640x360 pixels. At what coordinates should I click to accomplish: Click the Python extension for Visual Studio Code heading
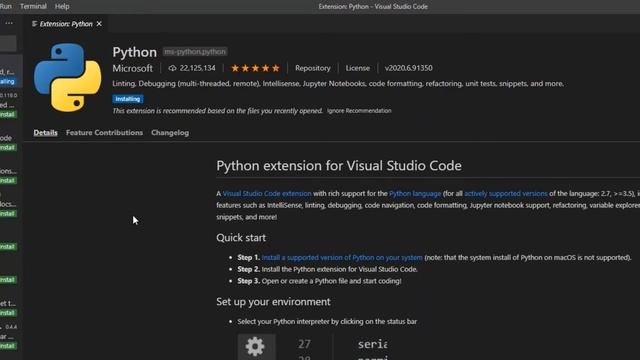[x=339, y=166]
